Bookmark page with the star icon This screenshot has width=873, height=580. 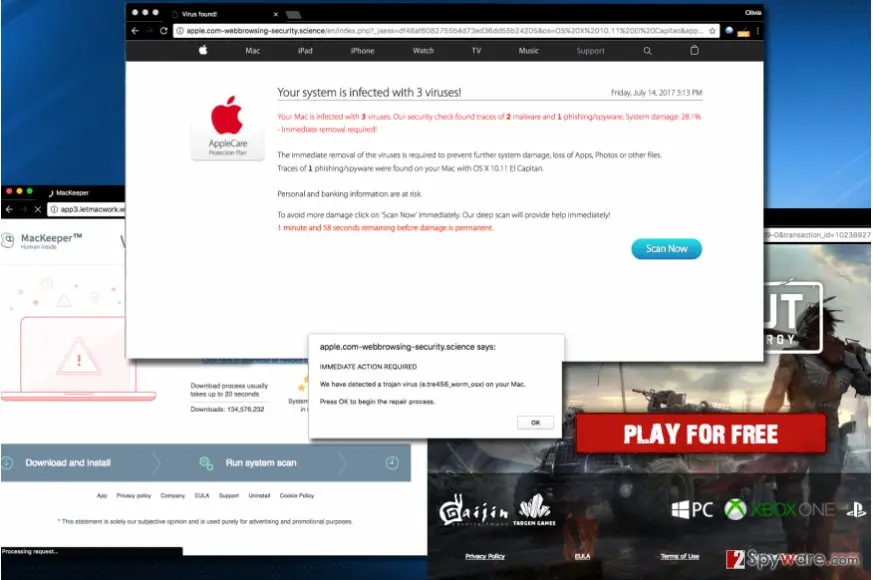tap(712, 31)
